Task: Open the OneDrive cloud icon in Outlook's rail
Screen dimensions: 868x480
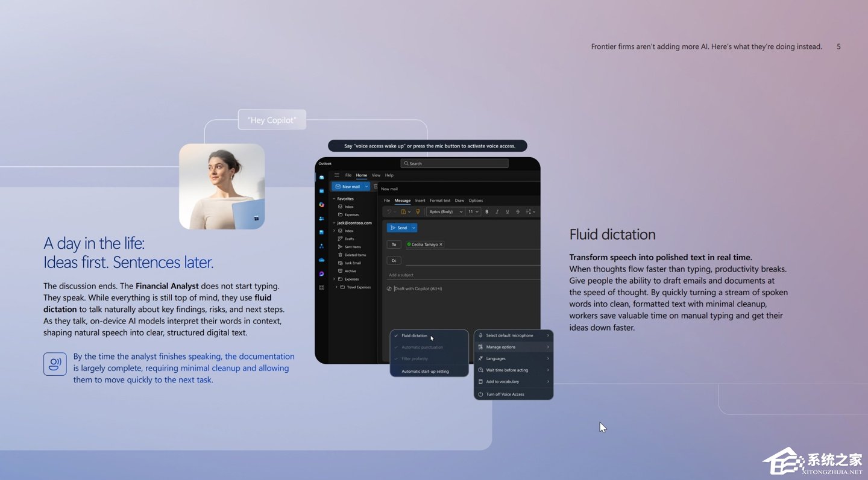Action: coord(321,260)
